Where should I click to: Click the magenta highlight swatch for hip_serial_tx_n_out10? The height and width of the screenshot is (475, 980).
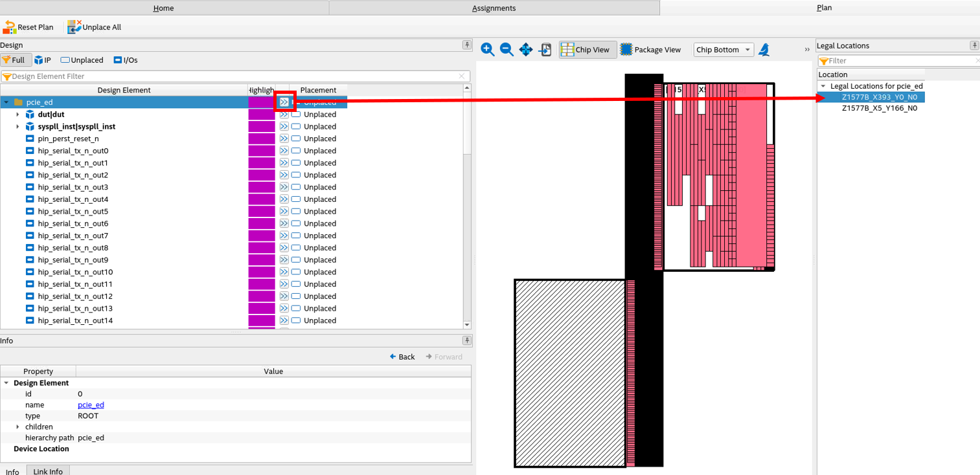[262, 272]
